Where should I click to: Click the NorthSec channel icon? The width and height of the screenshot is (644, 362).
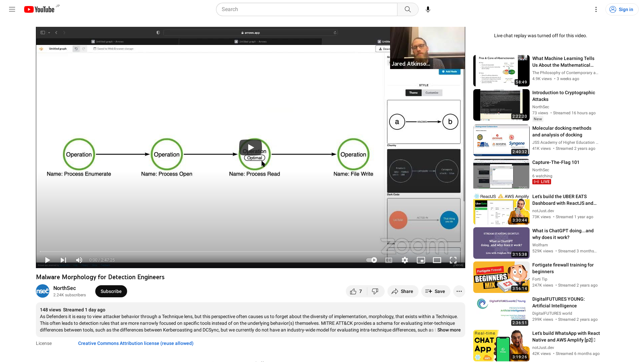tap(43, 291)
